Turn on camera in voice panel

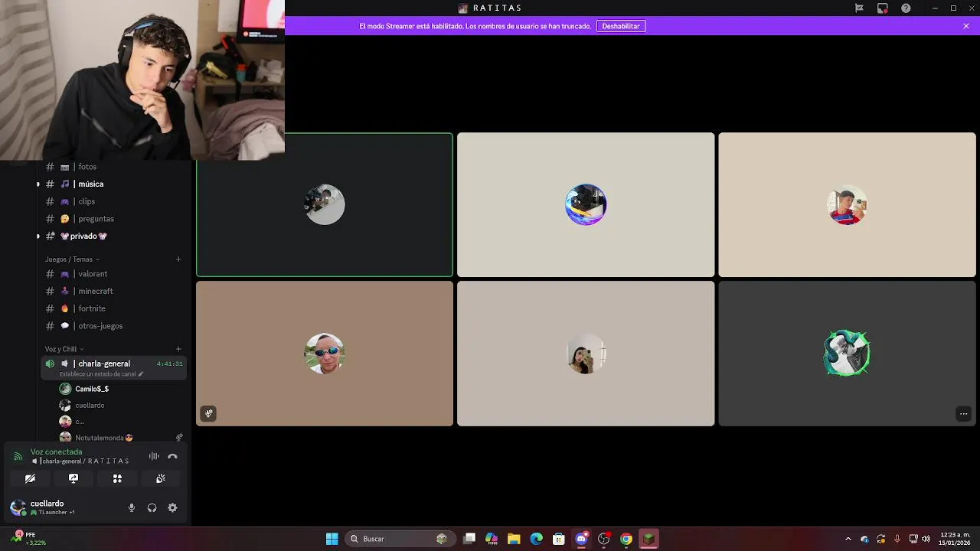[x=30, y=478]
